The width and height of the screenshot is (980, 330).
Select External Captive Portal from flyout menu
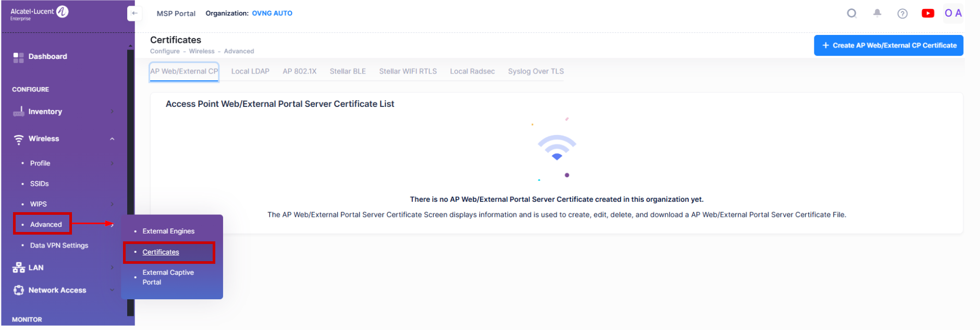pos(168,277)
